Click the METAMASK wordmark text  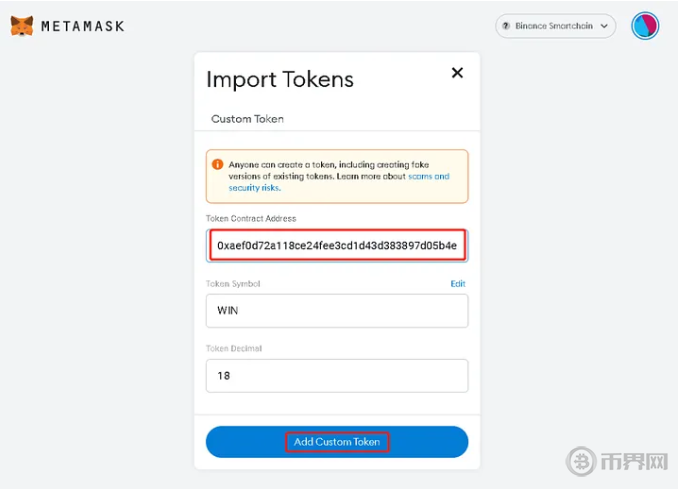[82, 26]
